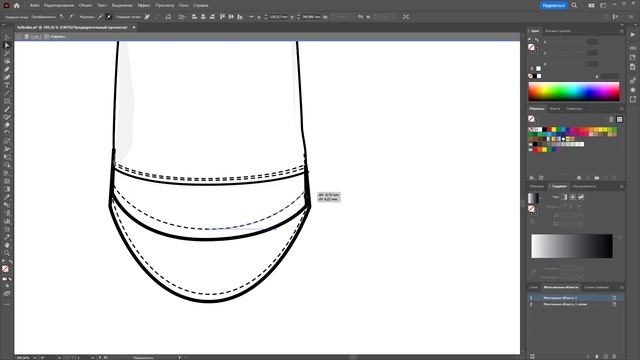Click rearrange all artboards icon
Image resolution: width=640 pixels, height=360 pixels.
tap(532, 356)
